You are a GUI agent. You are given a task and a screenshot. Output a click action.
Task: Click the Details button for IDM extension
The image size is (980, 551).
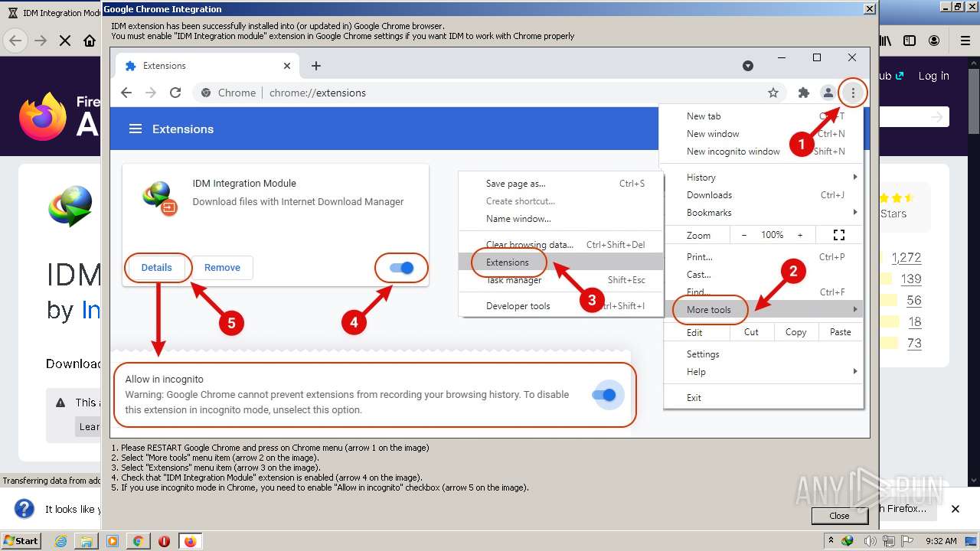click(x=156, y=268)
